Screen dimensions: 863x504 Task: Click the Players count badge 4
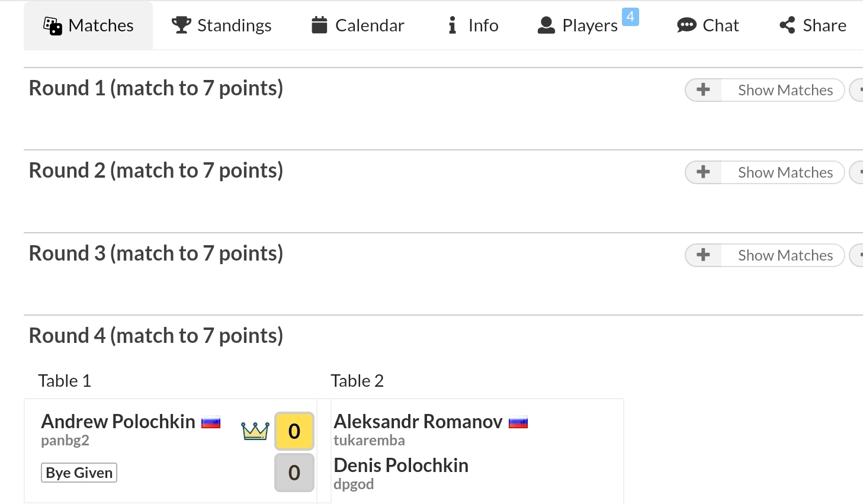[x=630, y=17]
